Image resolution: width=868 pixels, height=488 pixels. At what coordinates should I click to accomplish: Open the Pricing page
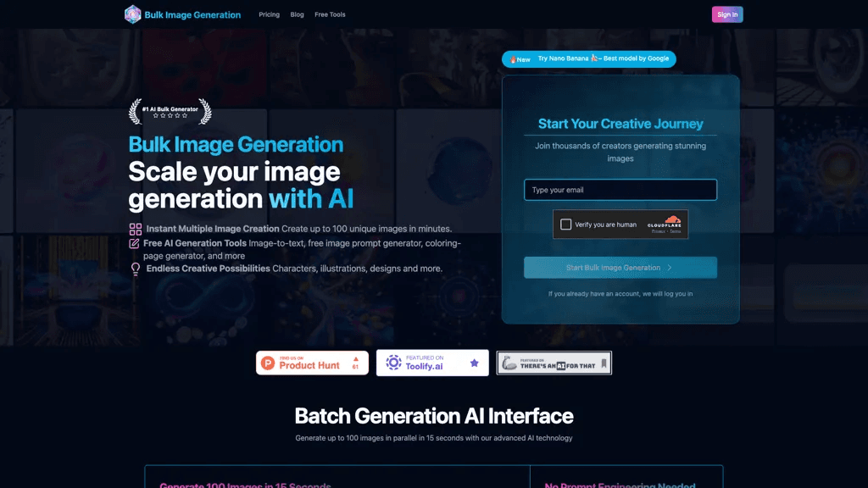[269, 14]
